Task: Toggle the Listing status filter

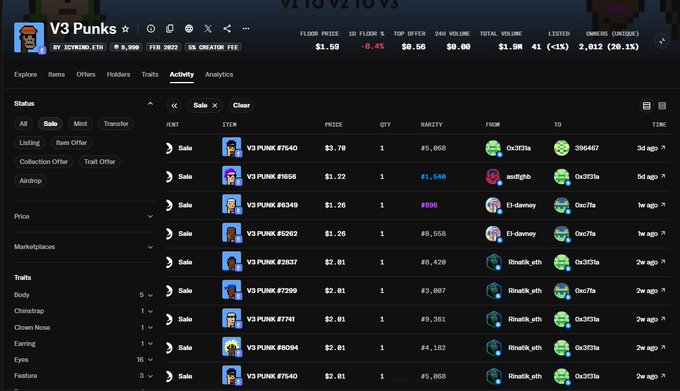Action: click(x=29, y=143)
